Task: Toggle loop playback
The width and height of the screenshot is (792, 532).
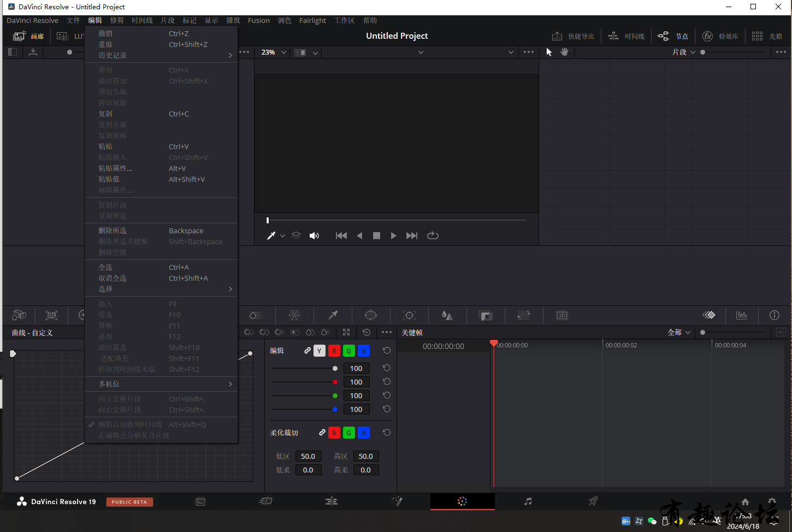Action: tap(433, 235)
